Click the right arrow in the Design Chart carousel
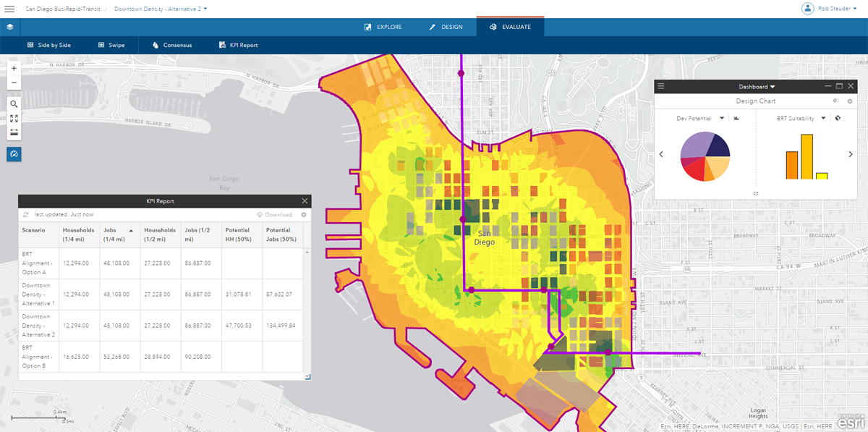 click(852, 153)
